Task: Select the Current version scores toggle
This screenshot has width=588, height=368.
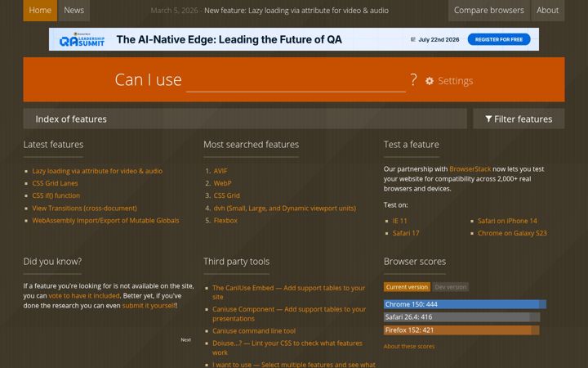Action: pos(407,287)
